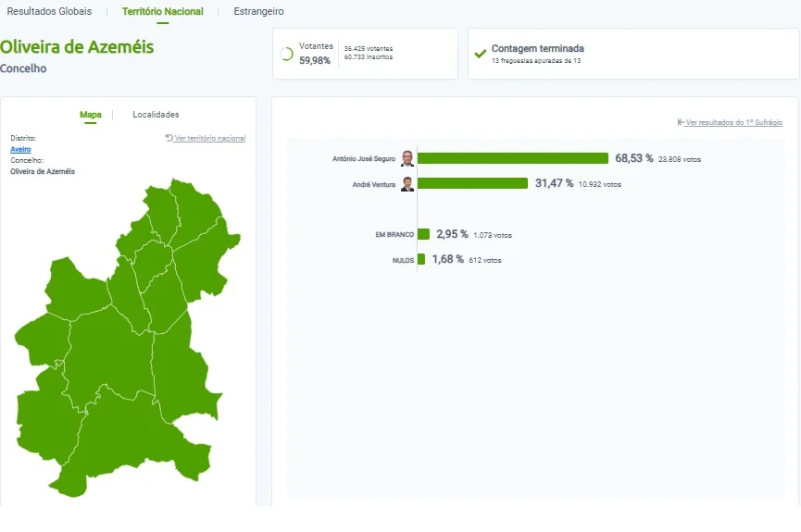The image size is (801, 532).
Task: Click Ver território nacional link
Action: [210, 138]
